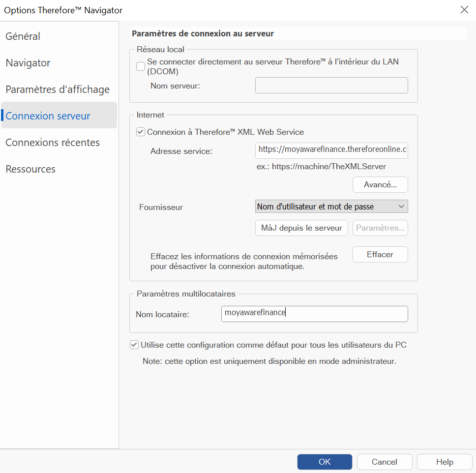Image resolution: width=476 pixels, height=473 pixels.
Task: Confirm settings with the OK button
Action: click(x=325, y=462)
